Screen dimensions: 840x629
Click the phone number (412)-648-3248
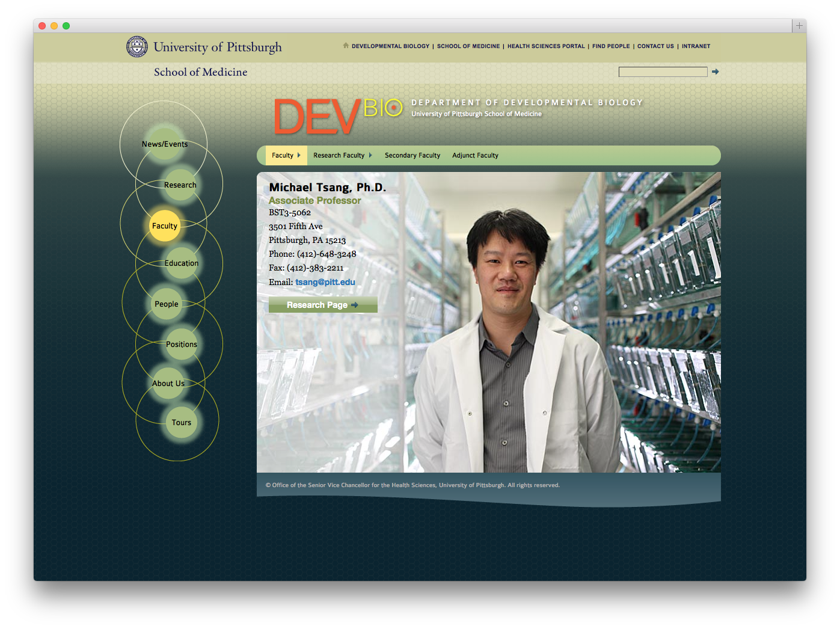(x=326, y=254)
